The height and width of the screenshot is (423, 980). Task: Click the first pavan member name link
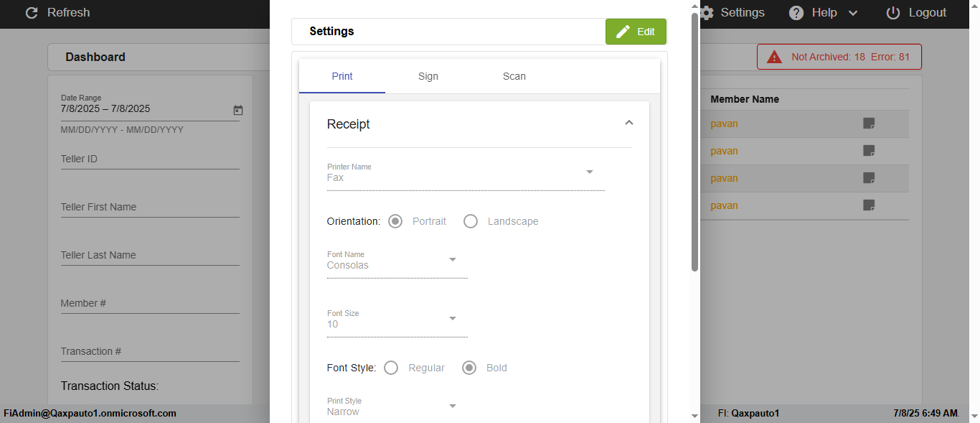[x=724, y=124]
